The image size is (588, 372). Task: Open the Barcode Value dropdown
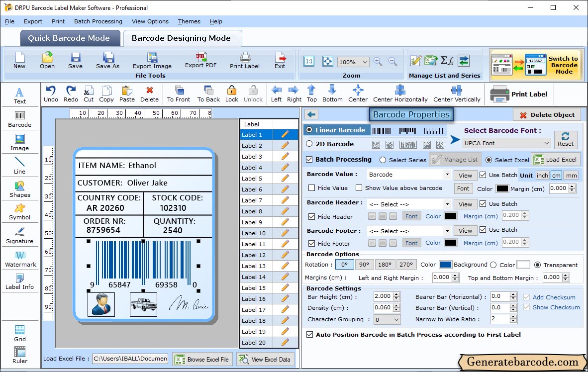click(x=447, y=175)
